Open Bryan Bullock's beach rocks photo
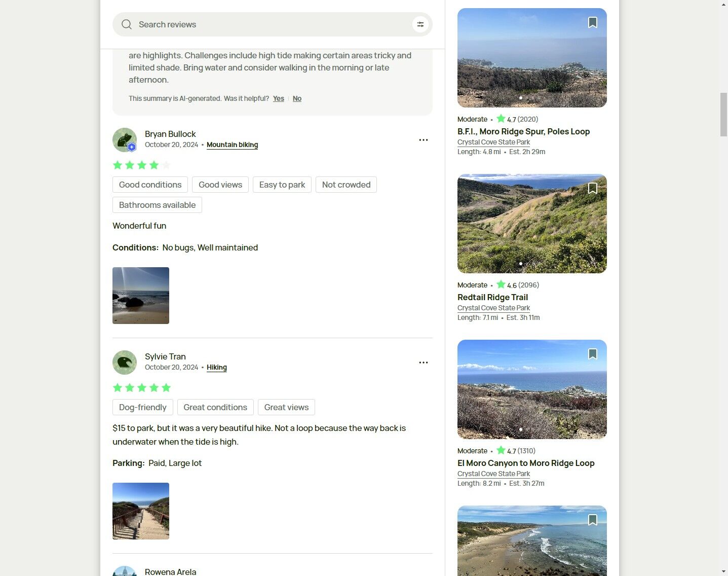 tap(141, 296)
